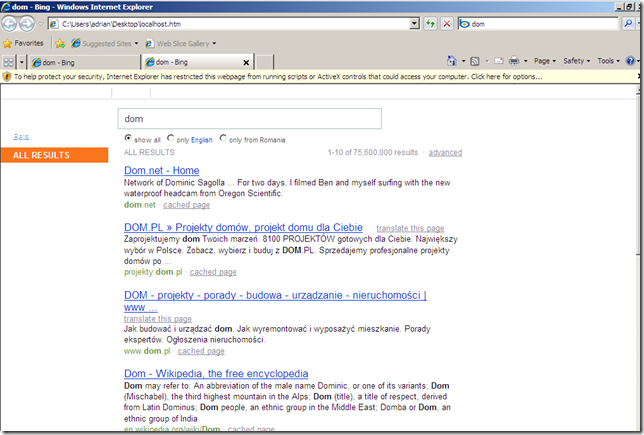Viewport: 644px width, 435px height.
Task: Select the show all radio button
Action: click(128, 138)
